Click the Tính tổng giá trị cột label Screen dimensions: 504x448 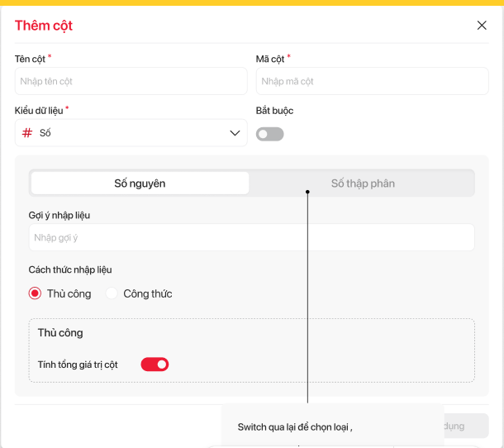(x=78, y=365)
